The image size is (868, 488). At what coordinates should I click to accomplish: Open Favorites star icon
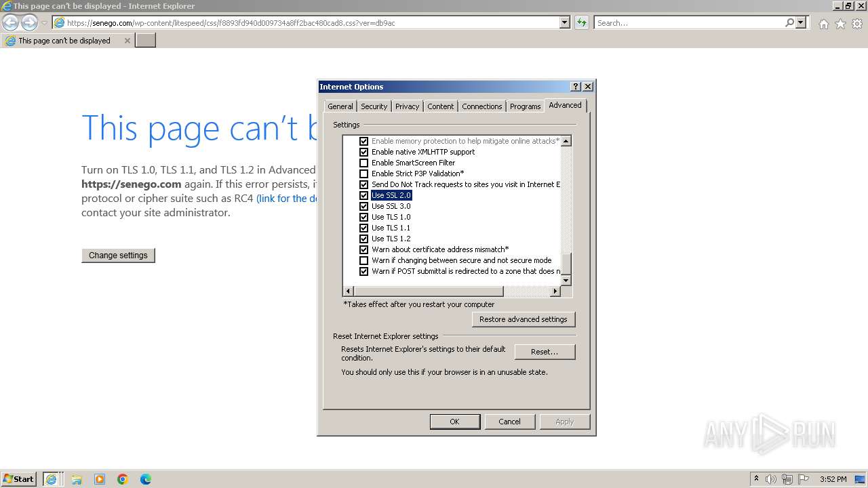tap(840, 24)
